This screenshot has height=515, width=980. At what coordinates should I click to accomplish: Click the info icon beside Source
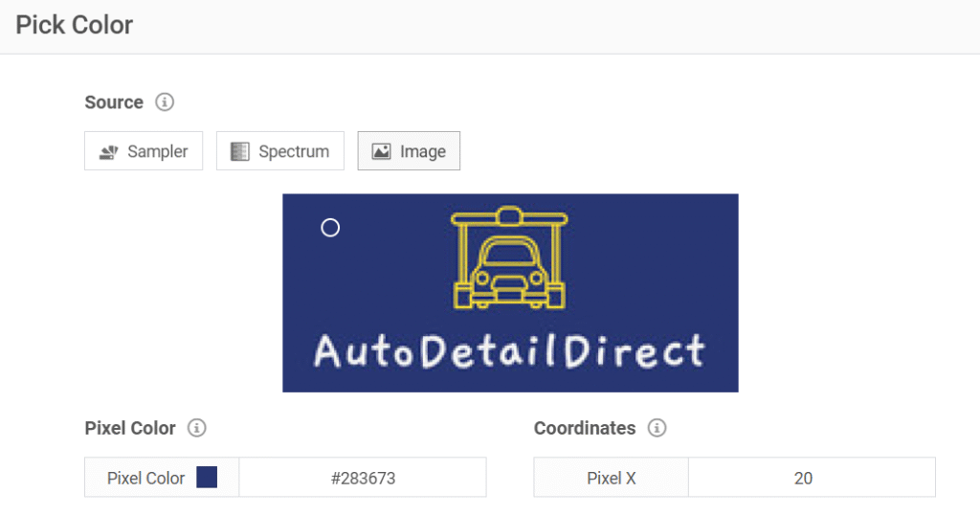(x=165, y=102)
